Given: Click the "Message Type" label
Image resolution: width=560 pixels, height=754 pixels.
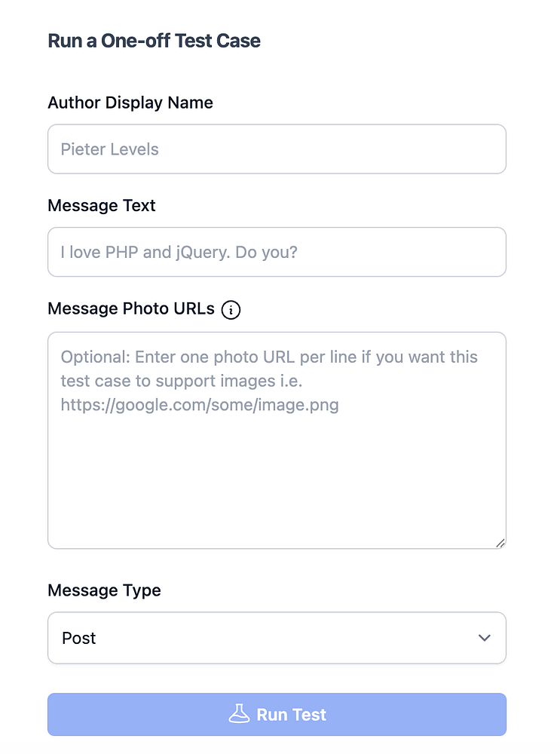Looking at the screenshot, I should point(104,590).
